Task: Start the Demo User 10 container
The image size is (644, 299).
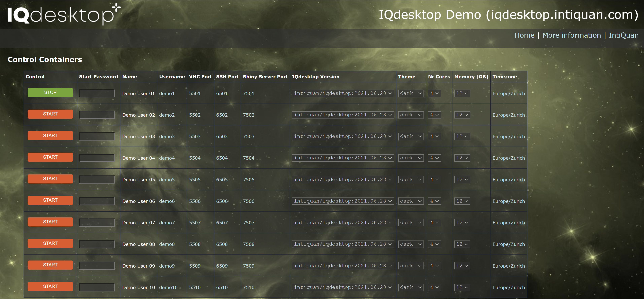Action: pyautogui.click(x=50, y=287)
